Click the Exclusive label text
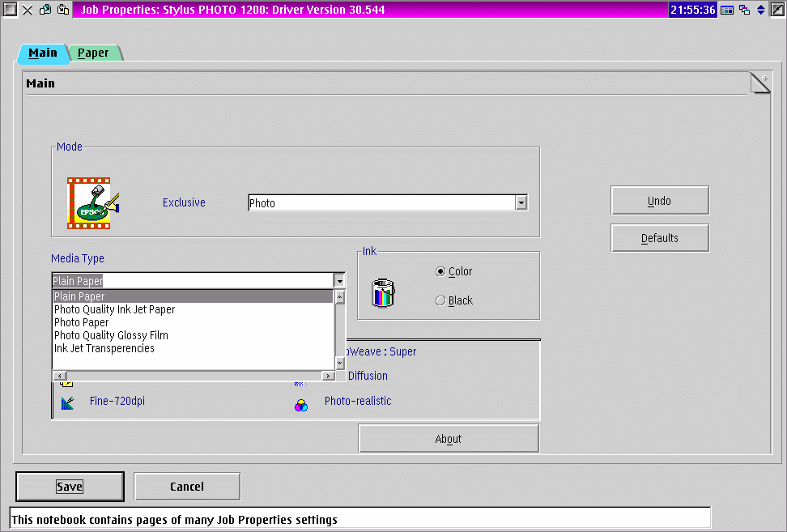This screenshot has height=532, width=787. (x=184, y=202)
